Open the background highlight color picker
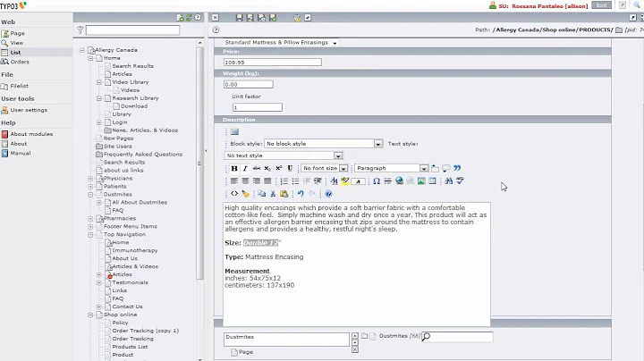The image size is (644, 361). tap(345, 180)
